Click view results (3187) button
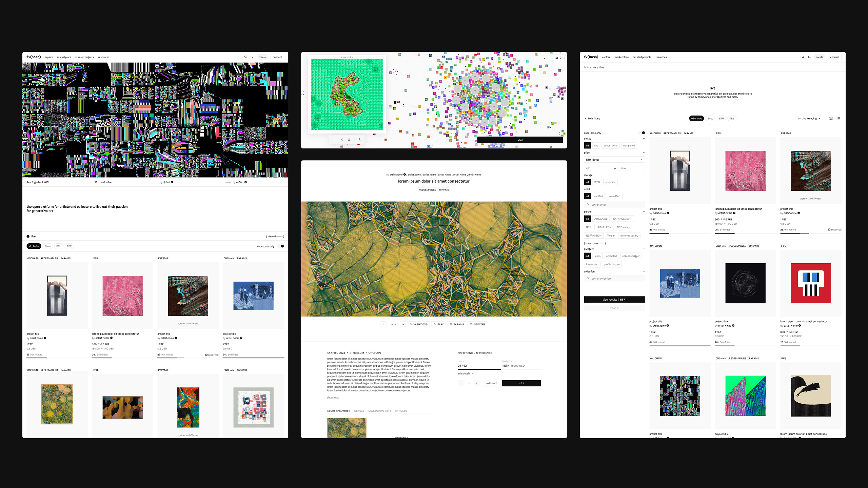 tap(614, 300)
